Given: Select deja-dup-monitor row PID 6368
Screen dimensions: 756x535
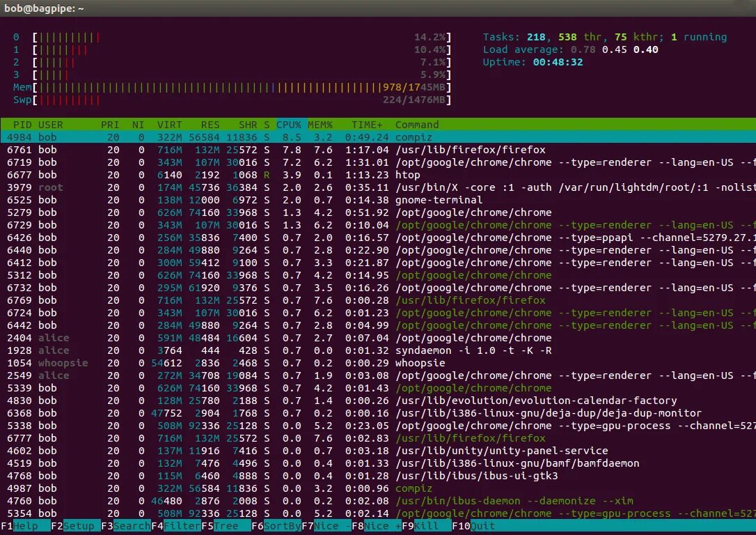Looking at the screenshot, I should (x=378, y=413).
